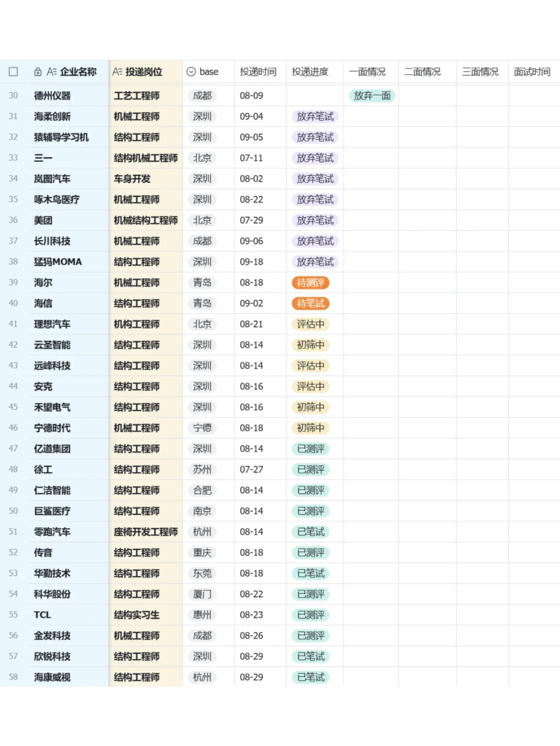
Task: Select the date cell 07-11 for 三一
Action: click(x=260, y=158)
